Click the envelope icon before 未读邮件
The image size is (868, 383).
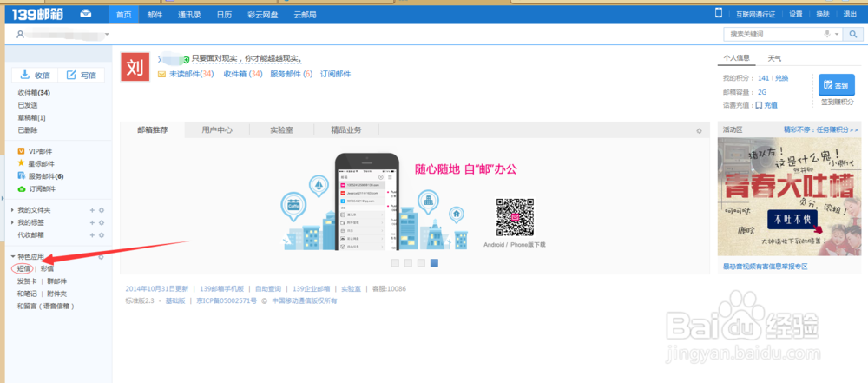162,74
